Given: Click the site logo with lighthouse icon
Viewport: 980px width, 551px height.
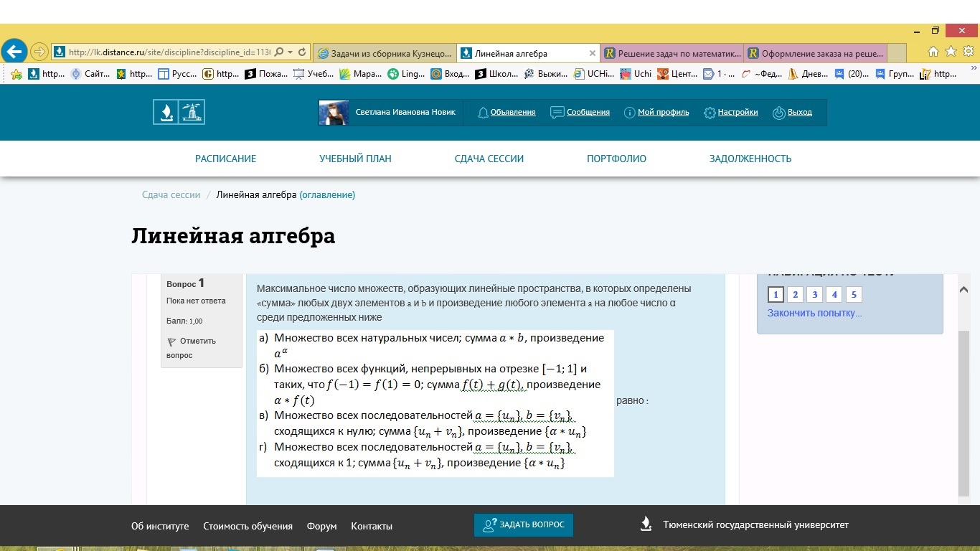Looking at the screenshot, I should (179, 112).
